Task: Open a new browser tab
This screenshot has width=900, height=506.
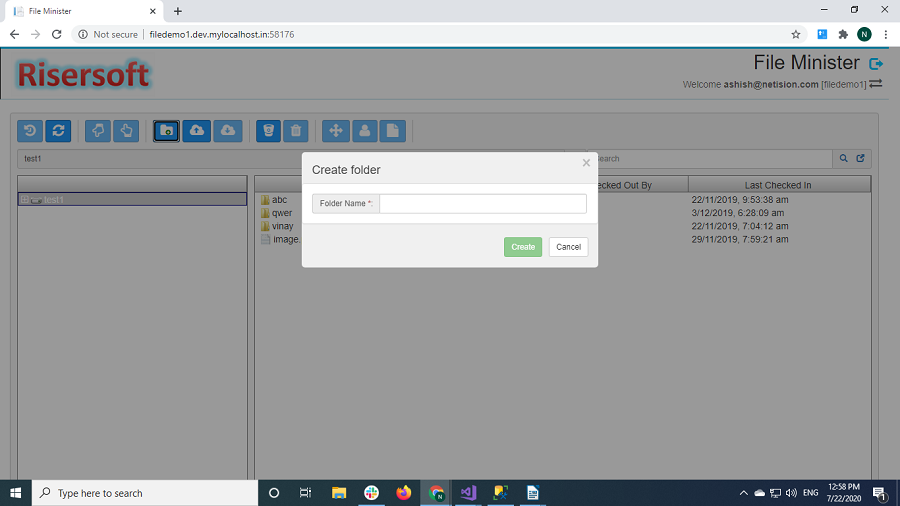Action: pyautogui.click(x=178, y=11)
